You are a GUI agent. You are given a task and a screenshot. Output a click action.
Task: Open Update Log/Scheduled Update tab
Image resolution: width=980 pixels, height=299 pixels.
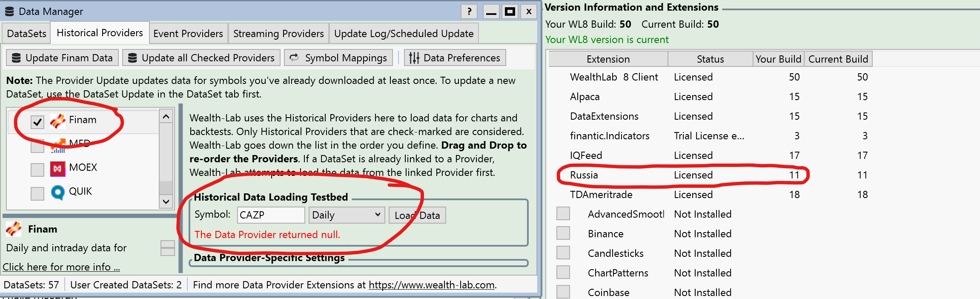coord(404,33)
